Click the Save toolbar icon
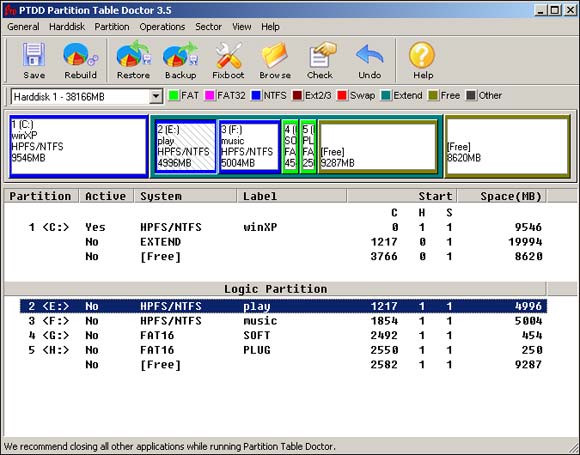The image size is (580, 455). [x=34, y=60]
